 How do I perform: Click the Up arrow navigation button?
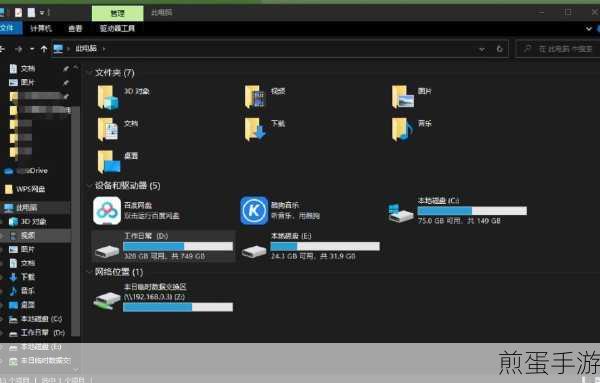click(44, 49)
